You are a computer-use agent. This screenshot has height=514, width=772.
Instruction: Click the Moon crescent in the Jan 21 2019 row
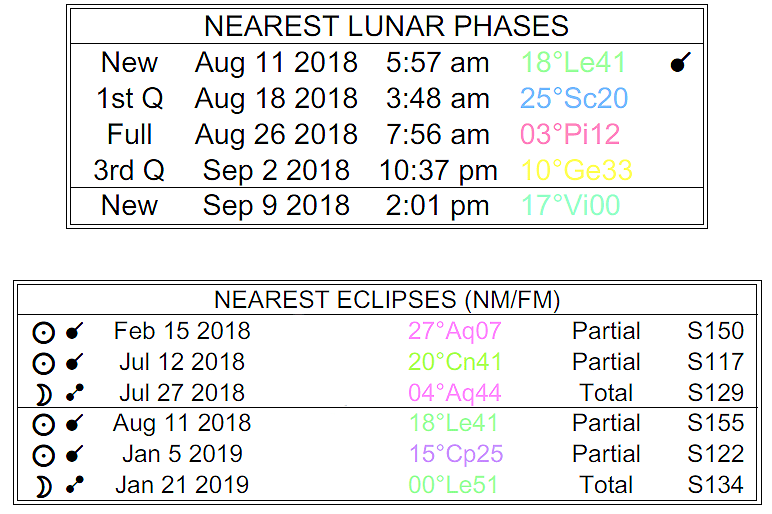[x=43, y=487]
